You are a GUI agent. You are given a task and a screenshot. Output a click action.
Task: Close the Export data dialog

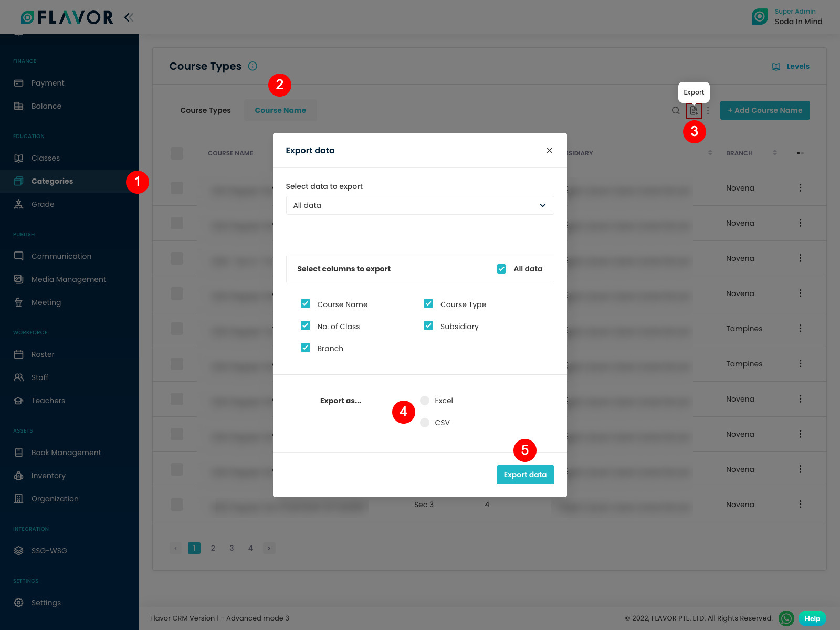[549, 150]
